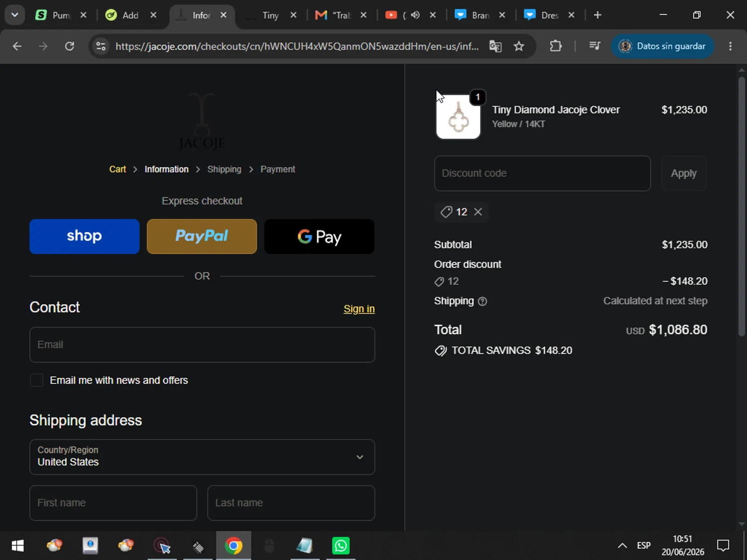This screenshot has height=560, width=747.
Task: Click the page vertical scrollbar
Action: point(742,206)
